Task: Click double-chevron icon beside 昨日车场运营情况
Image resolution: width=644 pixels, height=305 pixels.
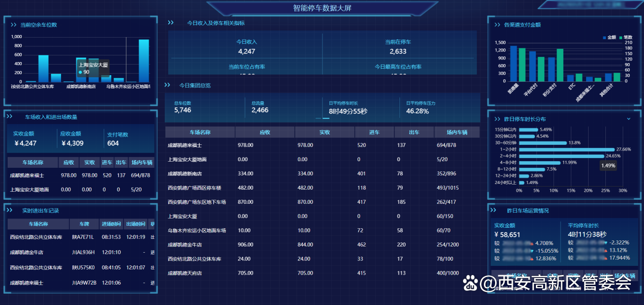Action: pos(493,210)
